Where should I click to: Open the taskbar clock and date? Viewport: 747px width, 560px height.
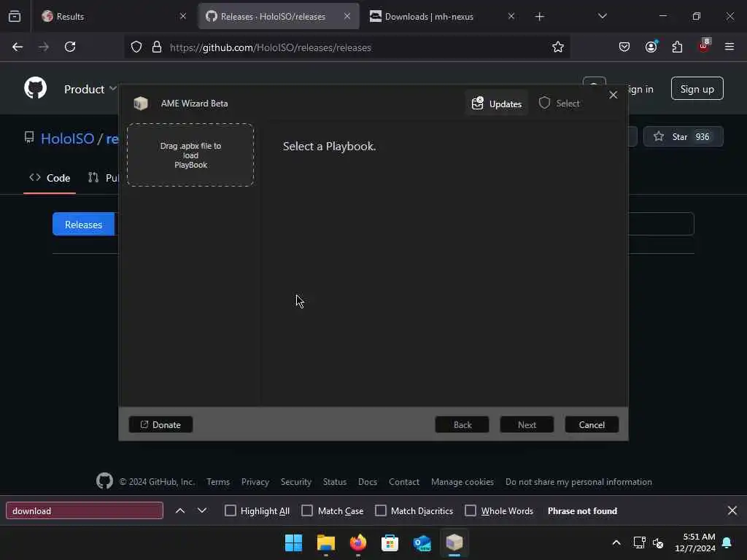coord(695,542)
